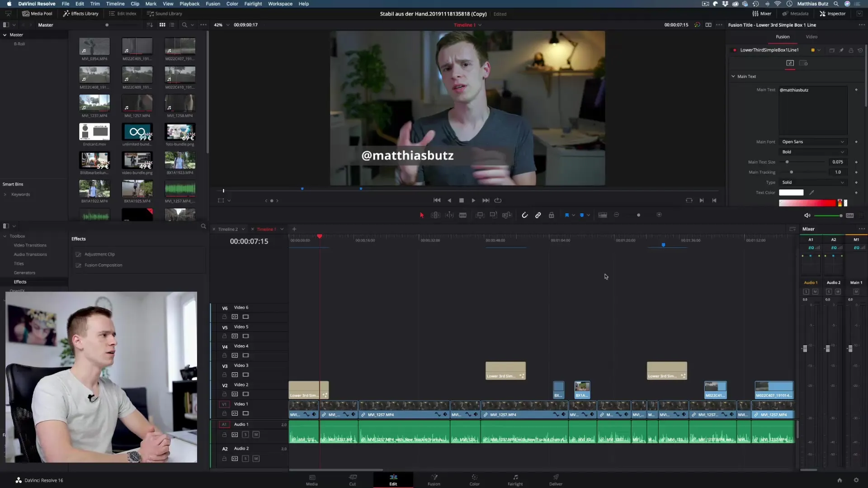868x488 pixels.
Task: Toggle Snapping magnet icon
Action: point(524,215)
